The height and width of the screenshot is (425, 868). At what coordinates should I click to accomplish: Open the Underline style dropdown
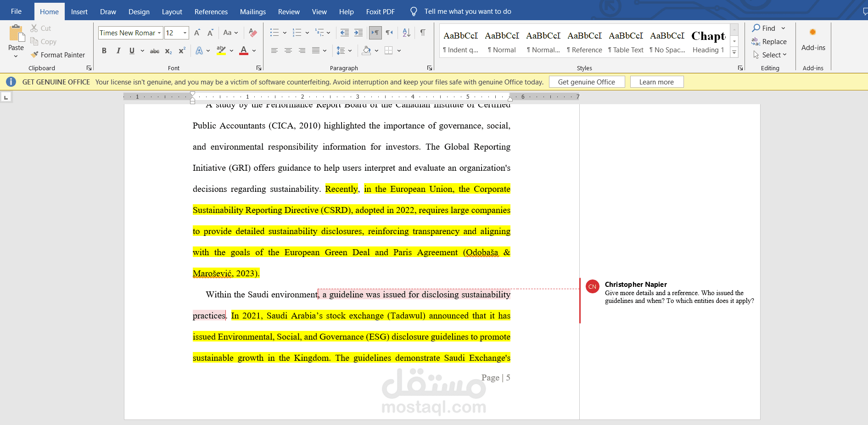(142, 50)
